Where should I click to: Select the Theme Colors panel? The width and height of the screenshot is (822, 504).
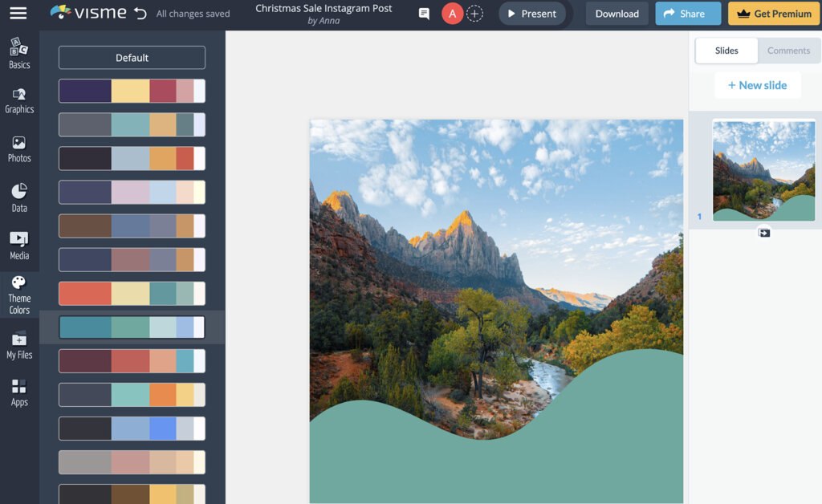click(x=18, y=295)
